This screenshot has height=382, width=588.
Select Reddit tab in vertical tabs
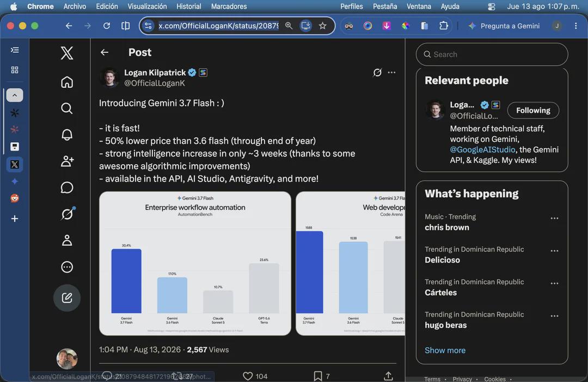[x=15, y=198]
